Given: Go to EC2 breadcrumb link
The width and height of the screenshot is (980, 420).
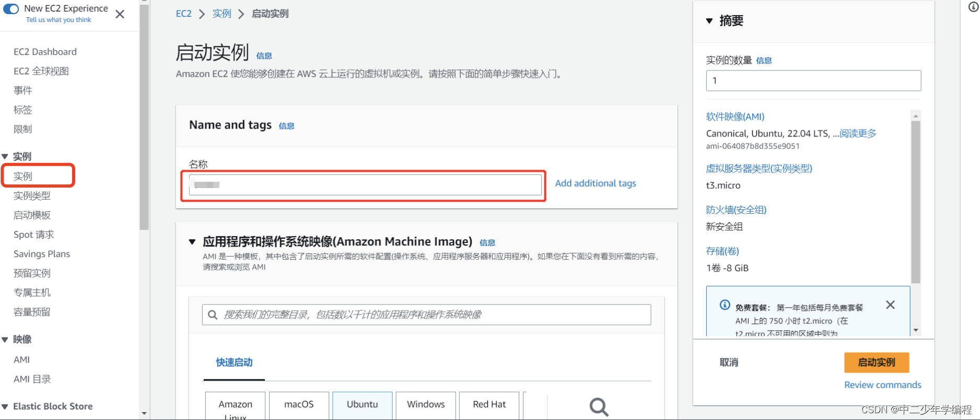Looking at the screenshot, I should tap(184, 14).
